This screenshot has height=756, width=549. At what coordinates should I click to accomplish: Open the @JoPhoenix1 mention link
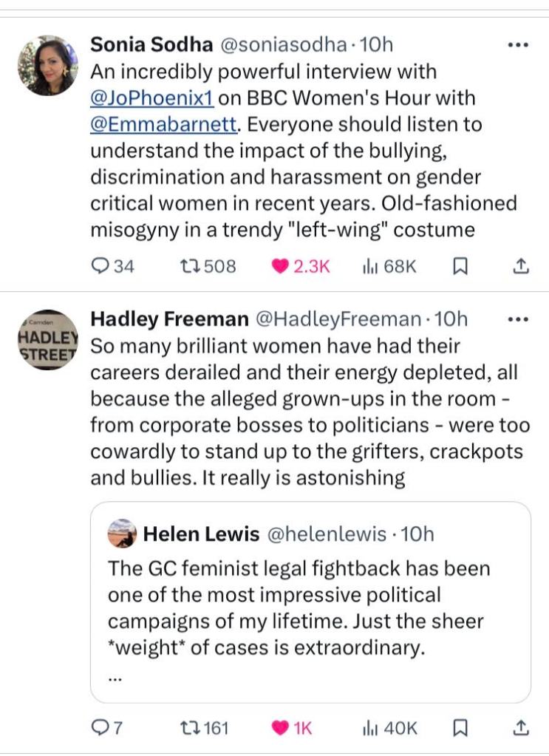tap(151, 98)
